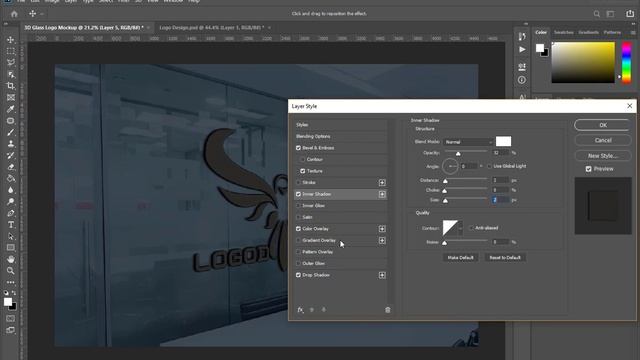Select the Horizontal Type tool
This screenshot has height=360, width=640.
11,225
